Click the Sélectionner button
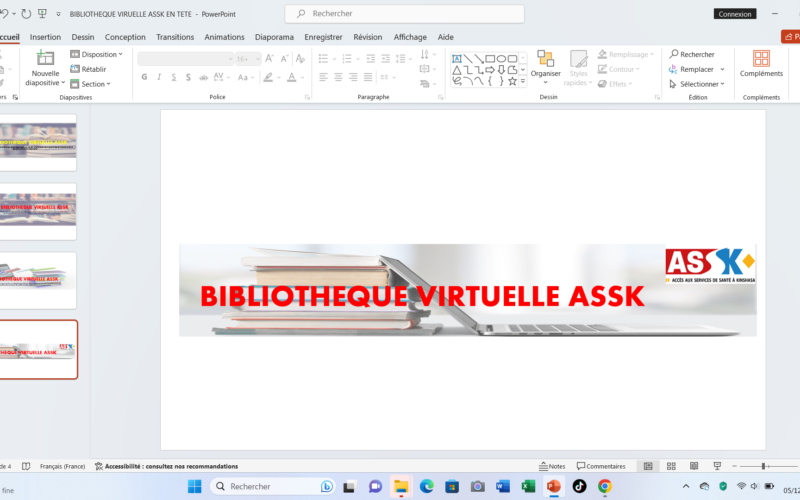Viewport: 800px width, 500px height. [696, 84]
